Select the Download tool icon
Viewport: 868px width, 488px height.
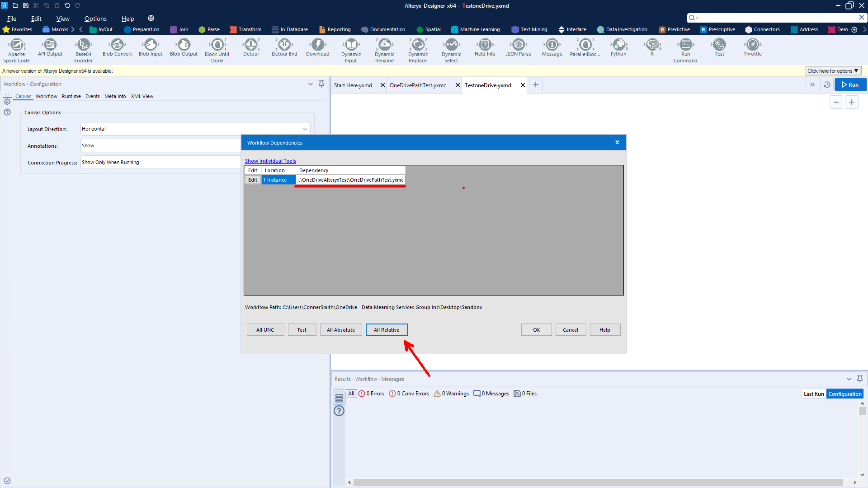pos(318,45)
